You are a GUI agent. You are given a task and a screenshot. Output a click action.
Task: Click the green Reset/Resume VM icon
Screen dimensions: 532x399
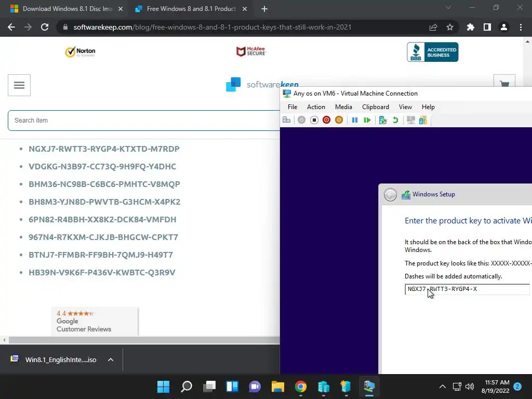[367, 120]
